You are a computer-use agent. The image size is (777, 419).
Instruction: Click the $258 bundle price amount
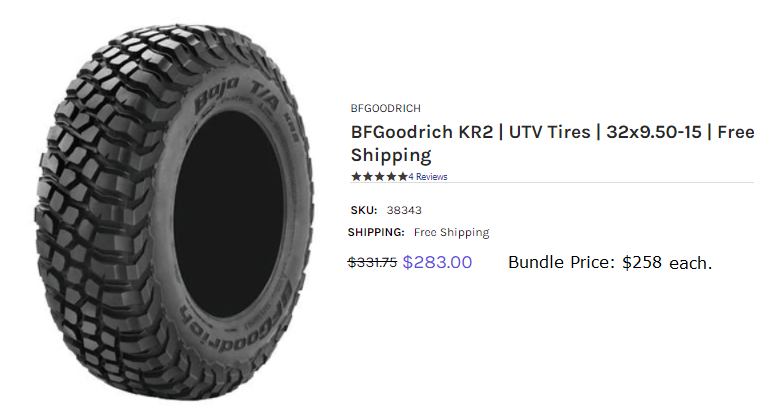(x=642, y=263)
